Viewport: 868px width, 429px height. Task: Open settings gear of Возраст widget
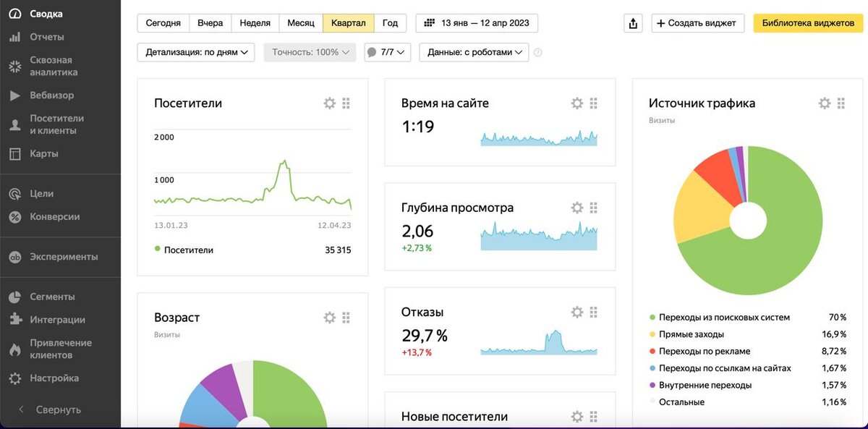pos(330,318)
